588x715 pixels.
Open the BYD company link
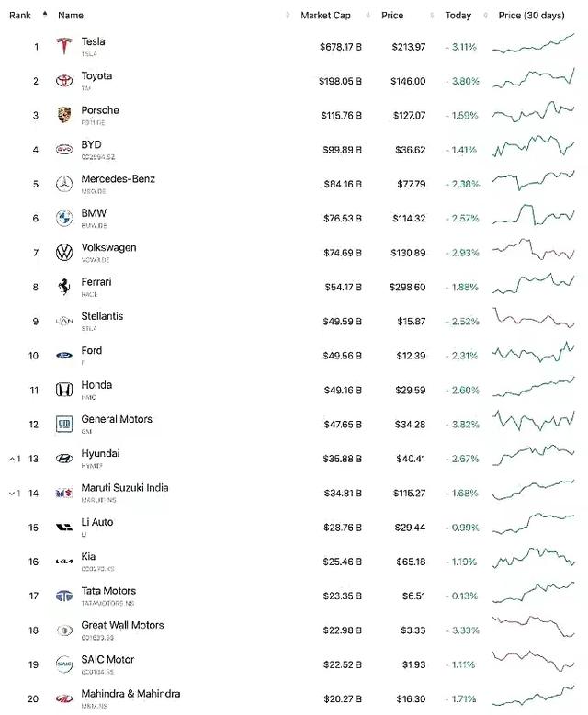coord(91,145)
